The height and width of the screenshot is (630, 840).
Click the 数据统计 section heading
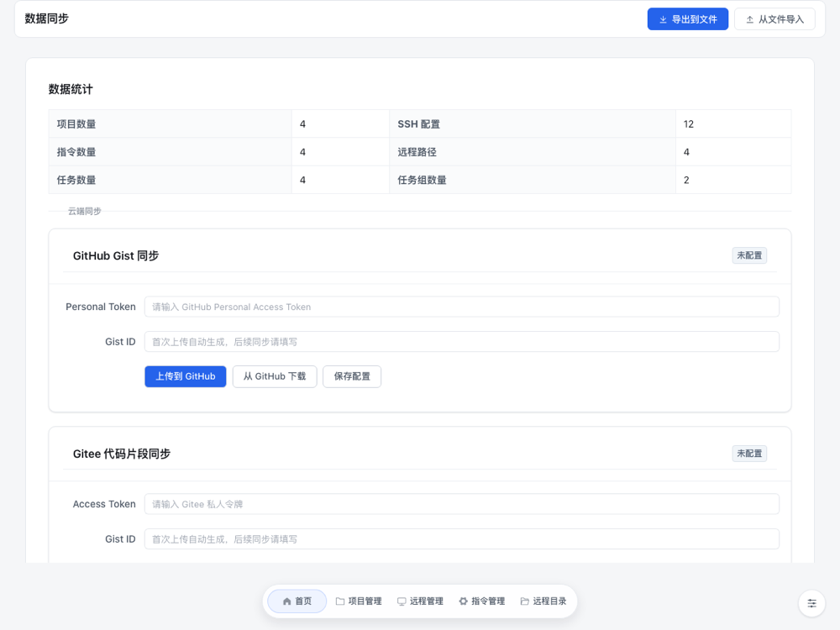click(x=71, y=90)
